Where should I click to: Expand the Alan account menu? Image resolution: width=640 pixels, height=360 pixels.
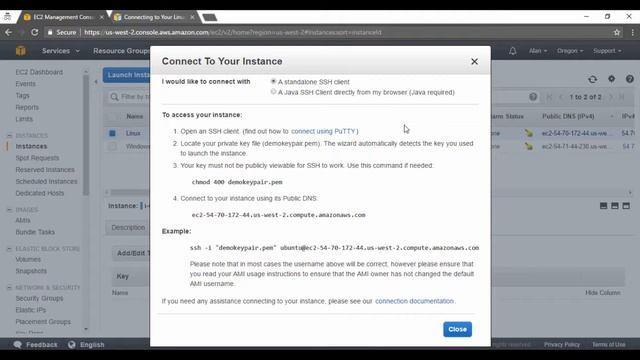pyautogui.click(x=538, y=51)
